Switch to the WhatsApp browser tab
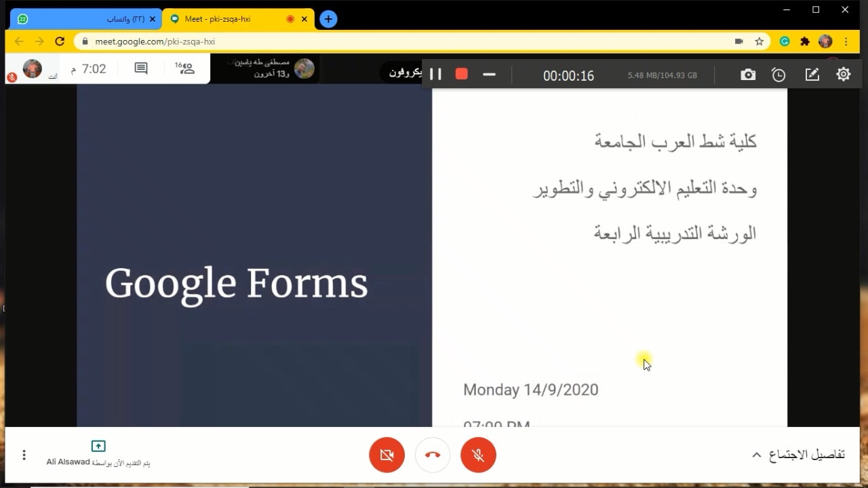This screenshot has width=868, height=488. (85, 19)
